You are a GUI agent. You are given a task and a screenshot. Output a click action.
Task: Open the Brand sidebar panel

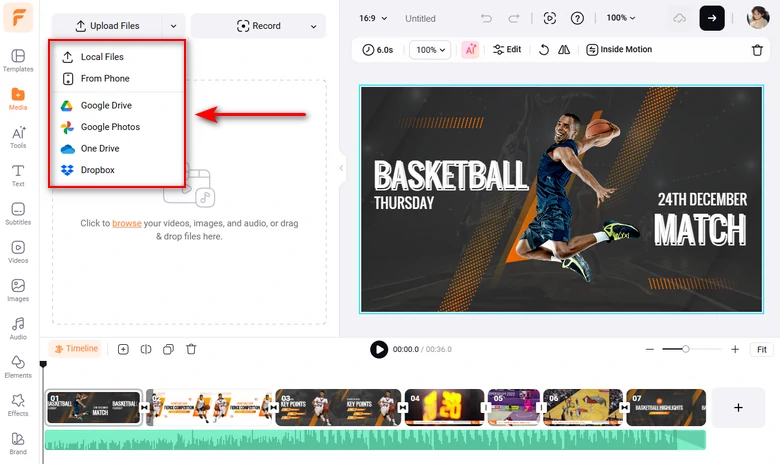point(18,443)
